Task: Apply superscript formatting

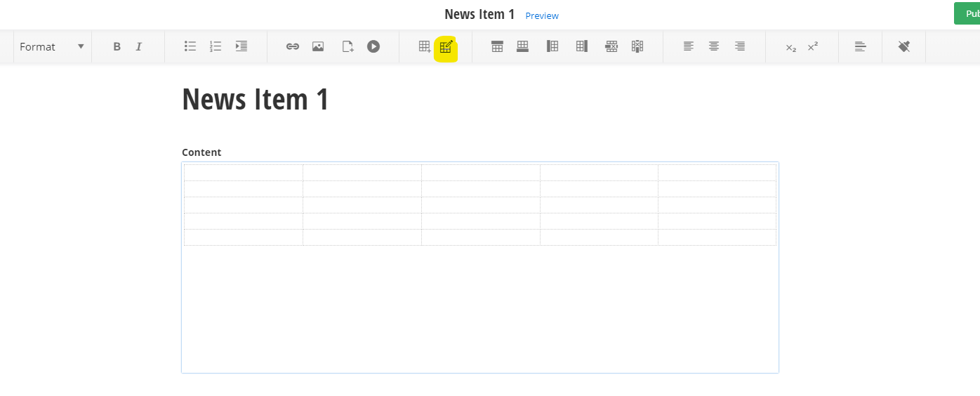Action: click(813, 47)
